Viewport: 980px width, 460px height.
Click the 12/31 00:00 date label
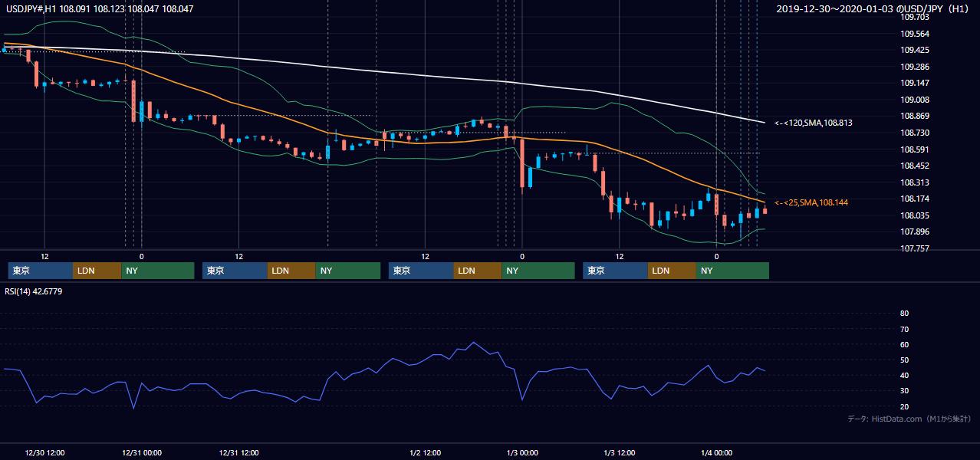[x=142, y=452]
